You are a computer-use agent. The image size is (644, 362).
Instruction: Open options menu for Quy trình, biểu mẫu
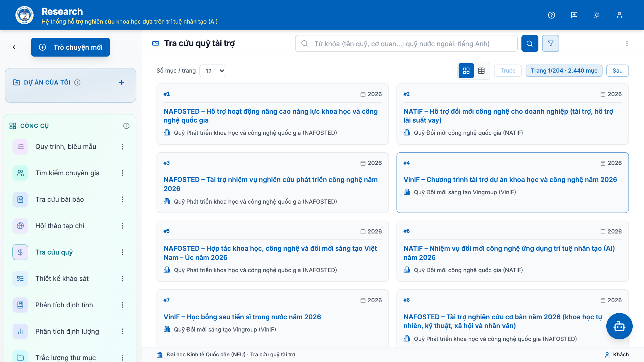click(x=123, y=146)
